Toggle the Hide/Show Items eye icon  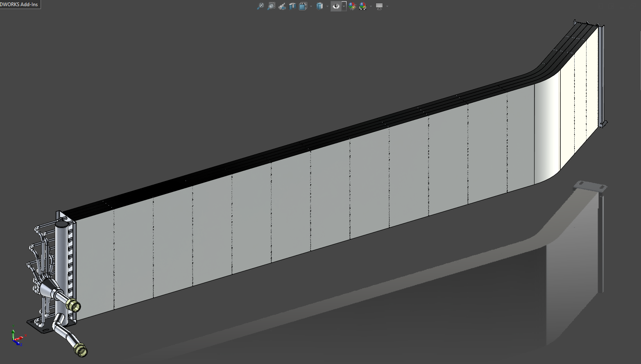(x=336, y=6)
